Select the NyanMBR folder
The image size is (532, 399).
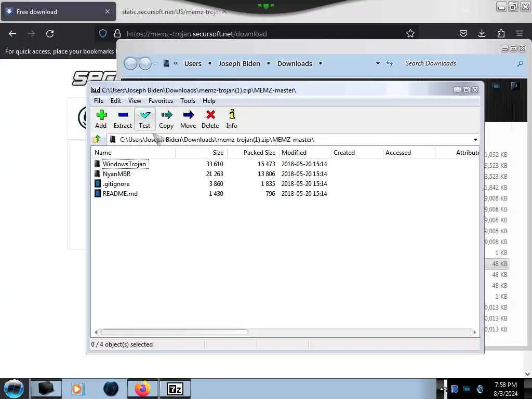click(116, 174)
